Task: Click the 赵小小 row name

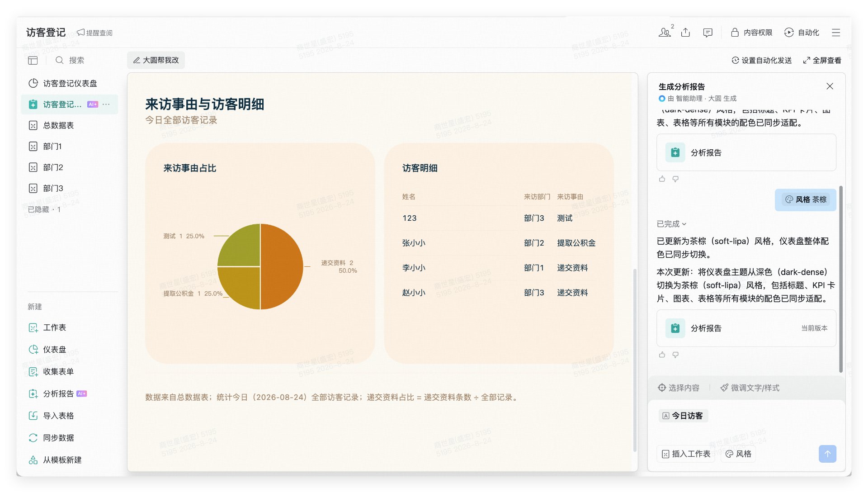Action: tap(414, 293)
